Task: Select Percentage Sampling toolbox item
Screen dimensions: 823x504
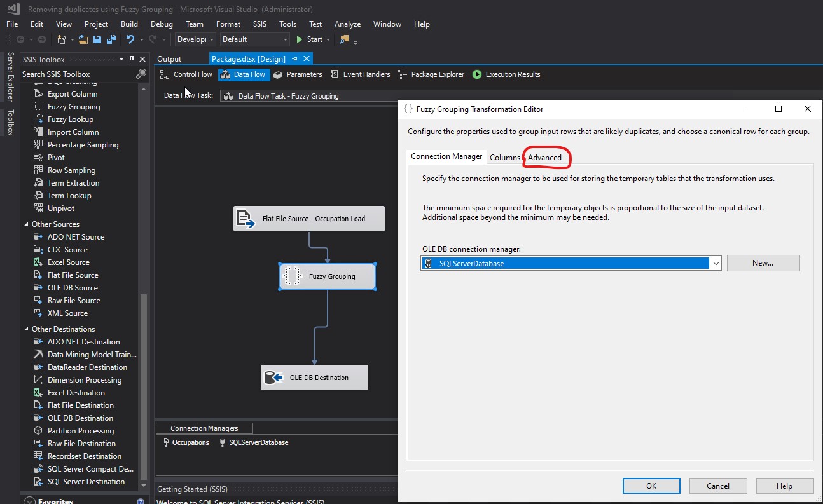Action: [x=83, y=145]
